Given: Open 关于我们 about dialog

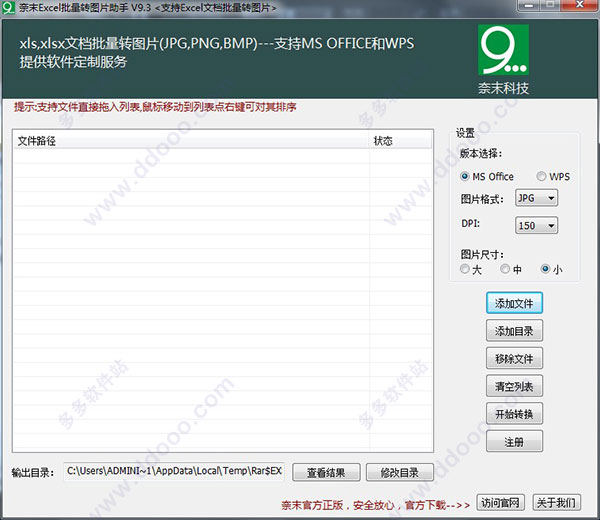Looking at the screenshot, I should coord(557,503).
